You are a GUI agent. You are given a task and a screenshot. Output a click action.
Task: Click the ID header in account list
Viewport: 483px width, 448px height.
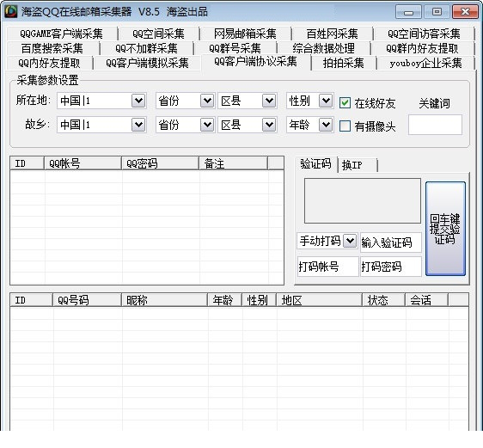[28, 163]
